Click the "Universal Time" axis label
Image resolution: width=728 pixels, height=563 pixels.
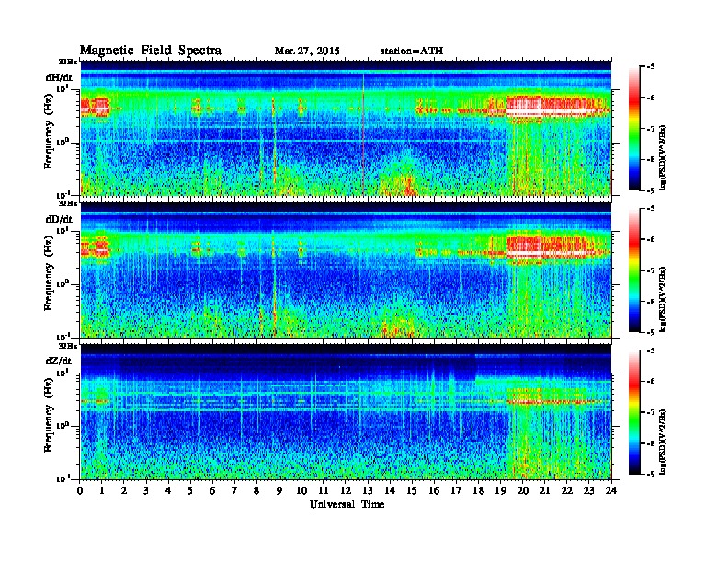347,504
